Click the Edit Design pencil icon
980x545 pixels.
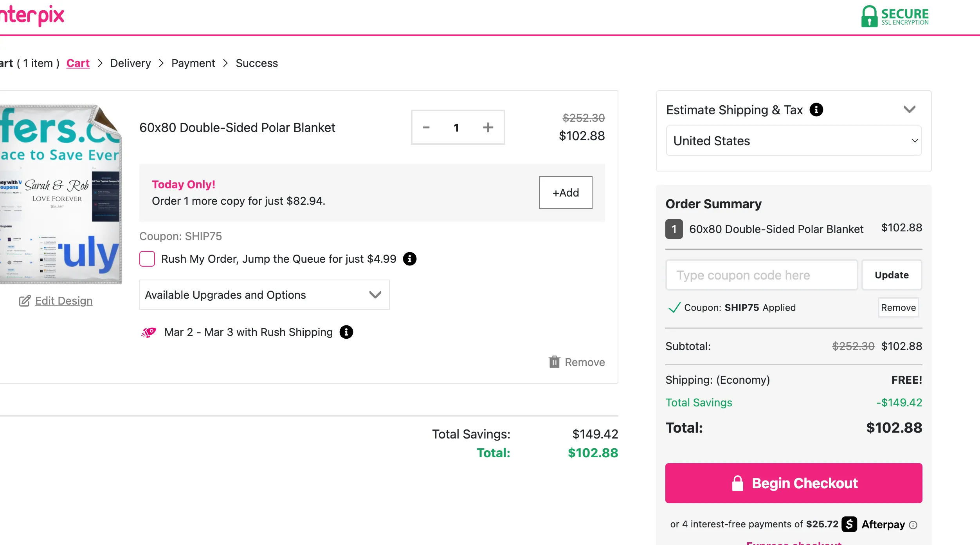25,301
